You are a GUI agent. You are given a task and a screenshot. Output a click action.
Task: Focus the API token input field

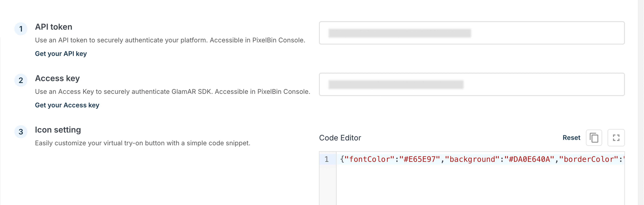click(472, 33)
